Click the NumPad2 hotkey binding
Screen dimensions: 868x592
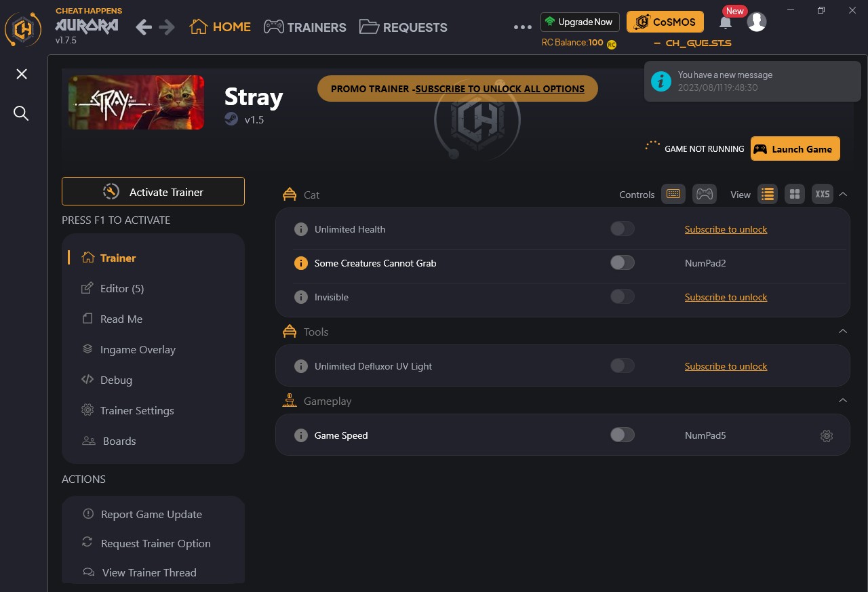tap(705, 263)
